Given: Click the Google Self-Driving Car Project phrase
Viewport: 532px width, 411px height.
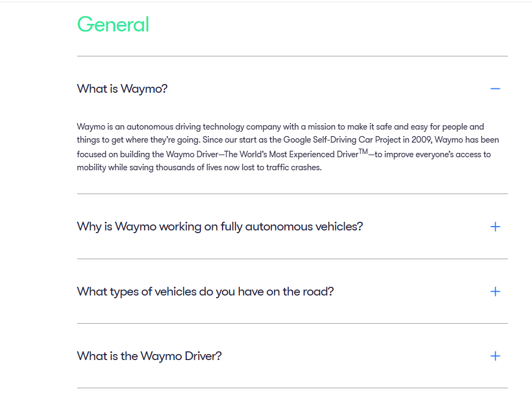Looking at the screenshot, I should [x=342, y=140].
